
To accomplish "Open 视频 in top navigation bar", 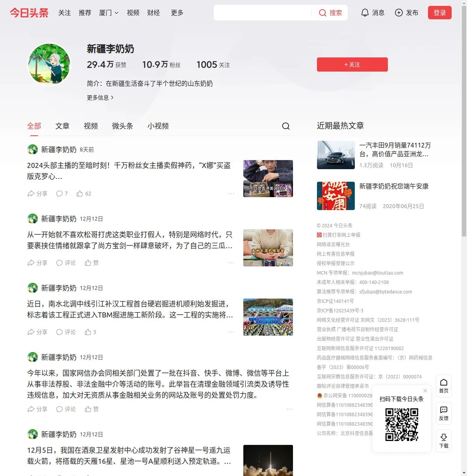I will pyautogui.click(x=133, y=13).
